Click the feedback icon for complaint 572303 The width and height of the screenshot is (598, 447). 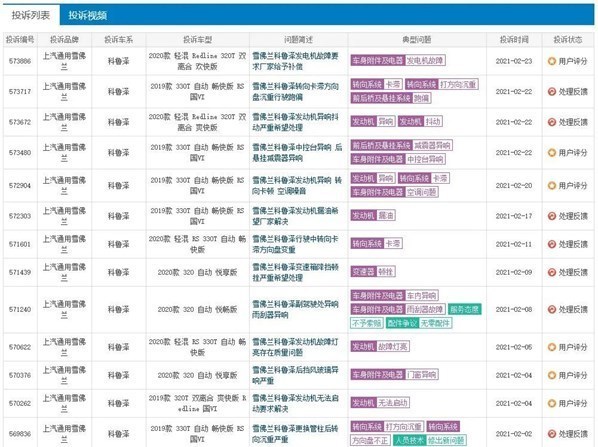point(551,216)
